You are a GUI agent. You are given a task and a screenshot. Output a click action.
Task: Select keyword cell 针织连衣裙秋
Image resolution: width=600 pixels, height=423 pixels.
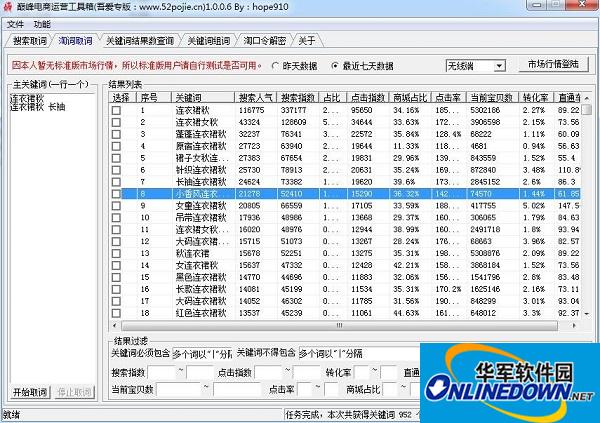click(201, 170)
